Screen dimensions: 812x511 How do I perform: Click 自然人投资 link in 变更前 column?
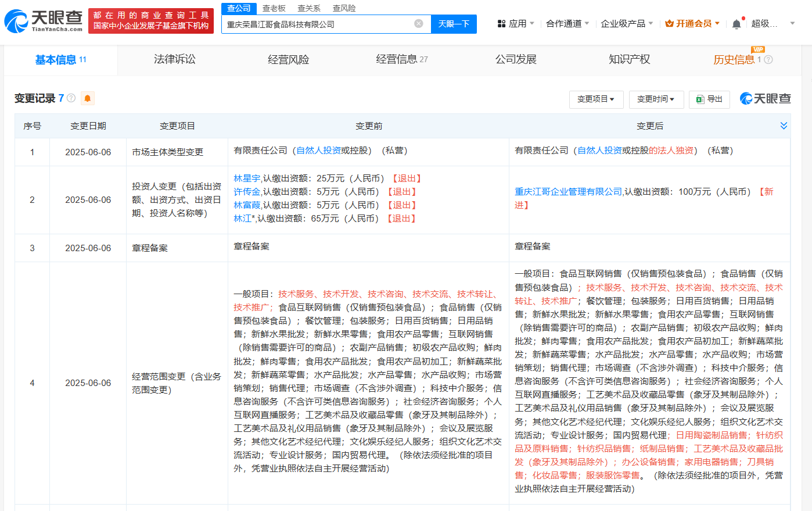pos(319,151)
